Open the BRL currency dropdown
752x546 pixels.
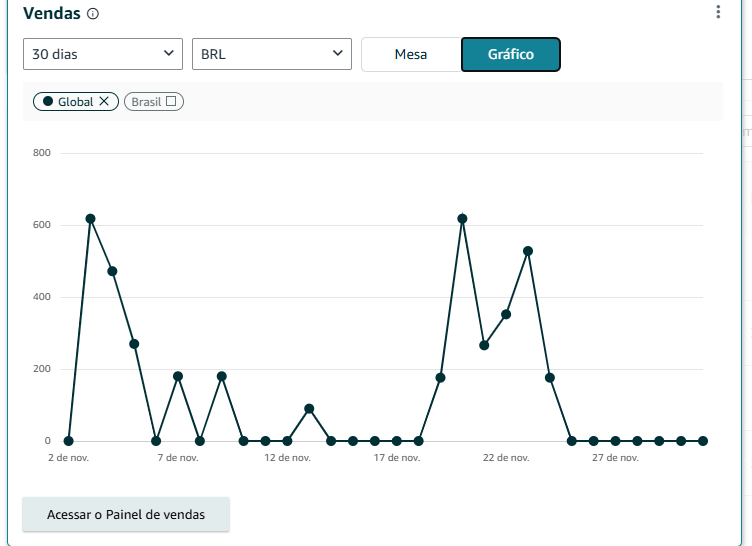271,54
